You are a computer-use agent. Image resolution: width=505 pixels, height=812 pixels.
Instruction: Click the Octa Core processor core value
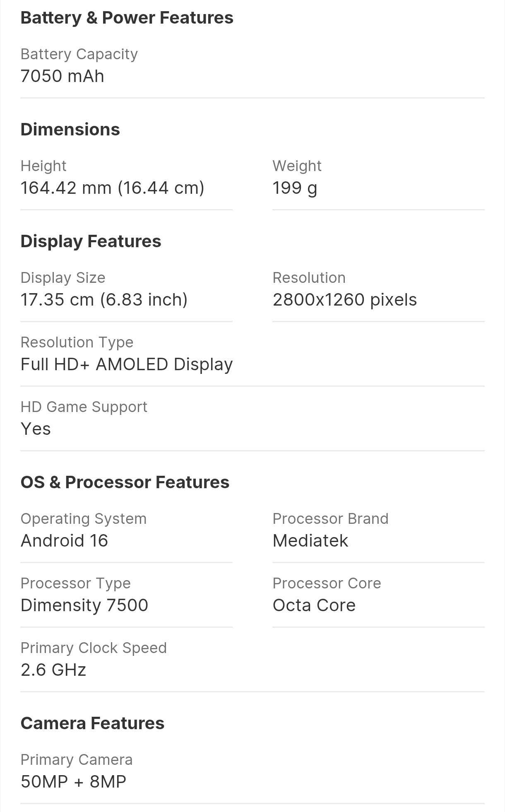pos(314,605)
